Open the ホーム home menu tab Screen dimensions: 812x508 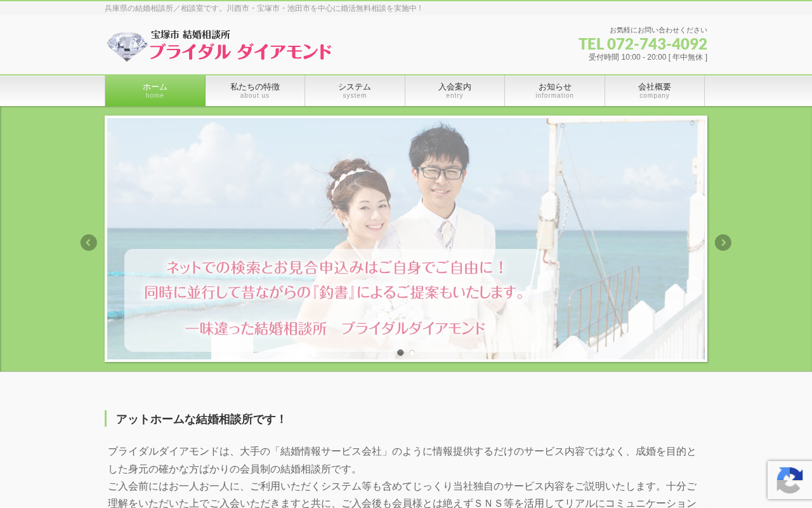(155, 91)
